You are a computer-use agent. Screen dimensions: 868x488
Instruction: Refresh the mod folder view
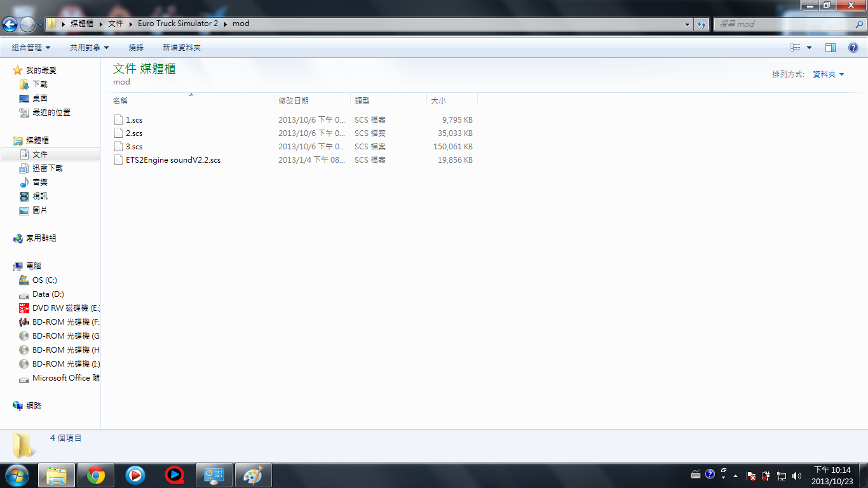(x=702, y=24)
